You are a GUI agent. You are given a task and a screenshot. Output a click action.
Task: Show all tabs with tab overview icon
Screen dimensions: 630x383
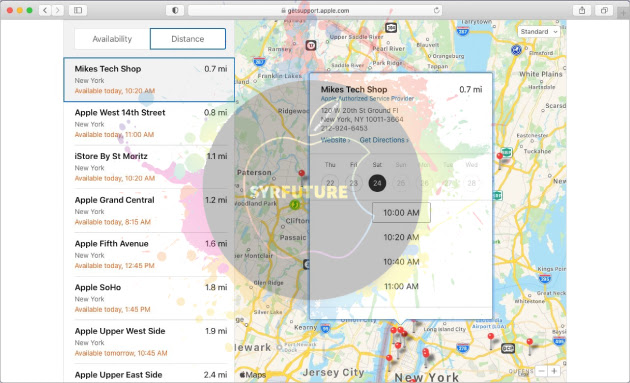click(604, 10)
